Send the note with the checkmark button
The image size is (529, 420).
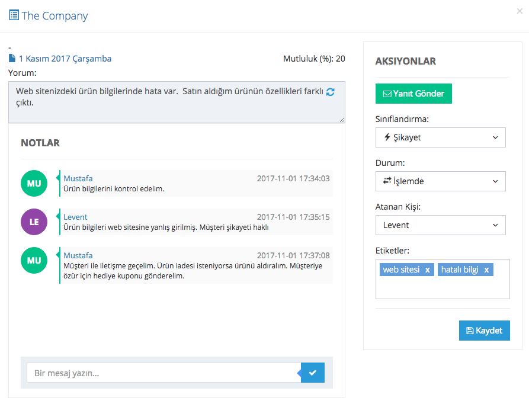[312, 373]
